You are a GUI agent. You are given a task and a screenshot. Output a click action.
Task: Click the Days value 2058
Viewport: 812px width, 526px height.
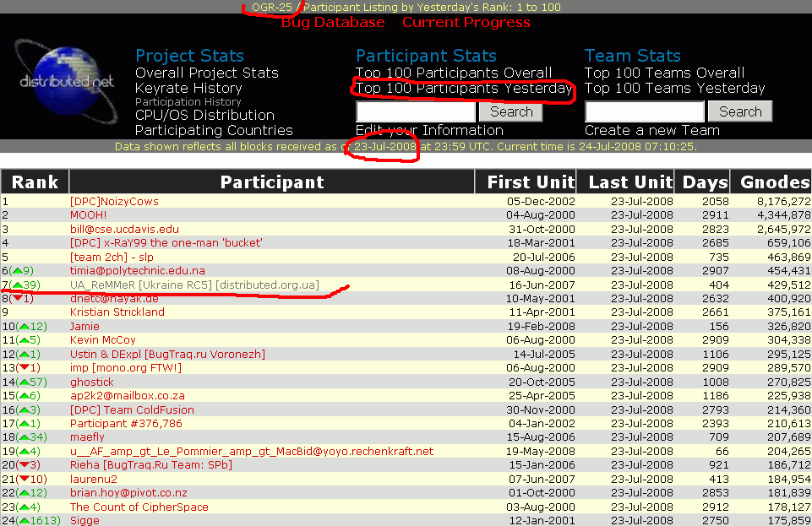715,201
